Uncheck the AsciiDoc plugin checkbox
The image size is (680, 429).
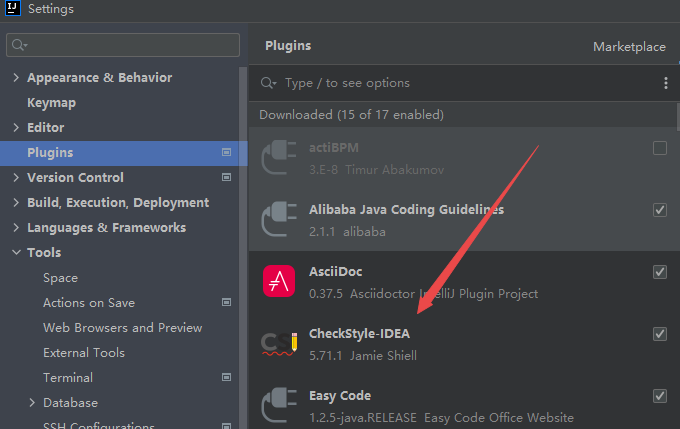click(x=659, y=271)
